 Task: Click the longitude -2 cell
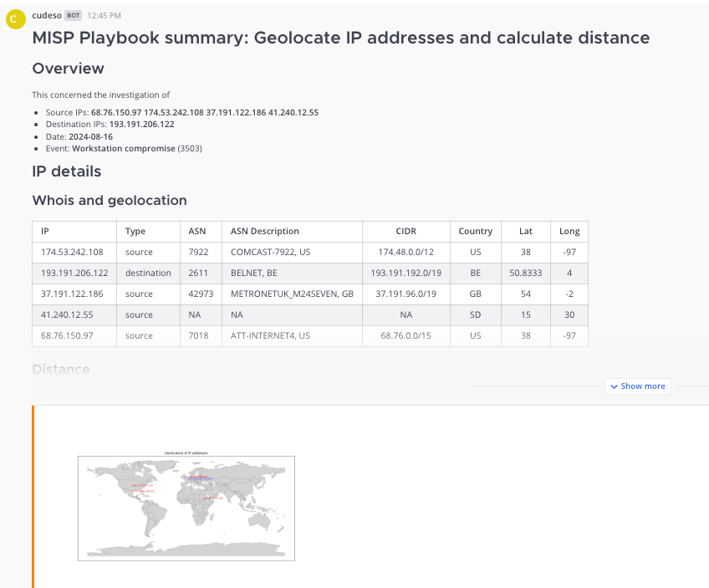coord(569,294)
